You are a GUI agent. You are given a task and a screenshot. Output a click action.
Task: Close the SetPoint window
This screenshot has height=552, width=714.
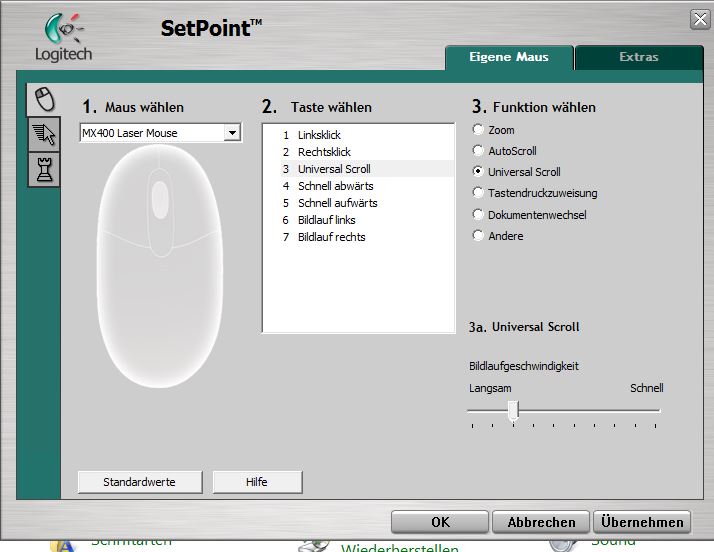699,19
